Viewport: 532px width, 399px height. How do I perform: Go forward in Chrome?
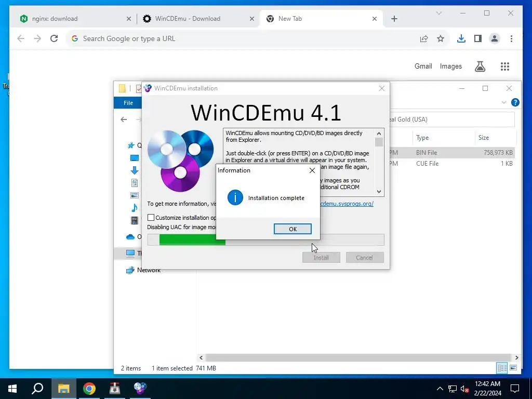(37, 38)
